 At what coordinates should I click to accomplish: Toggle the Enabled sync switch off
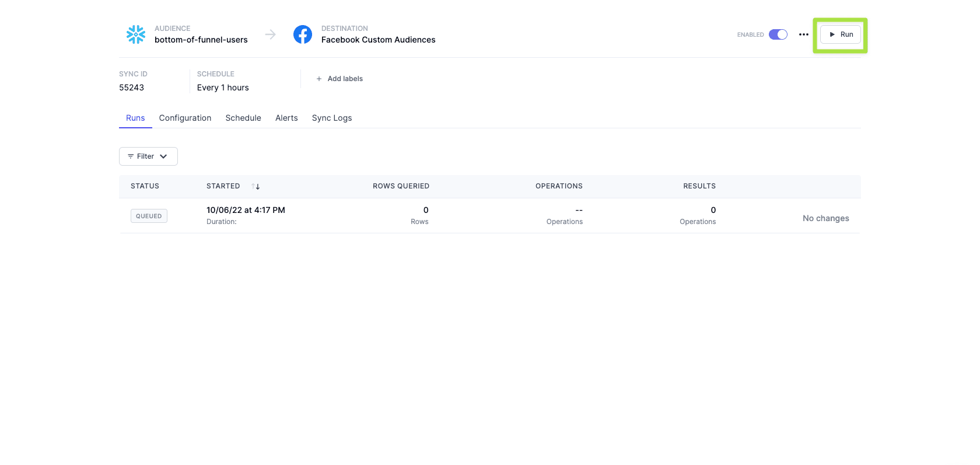[778, 34]
